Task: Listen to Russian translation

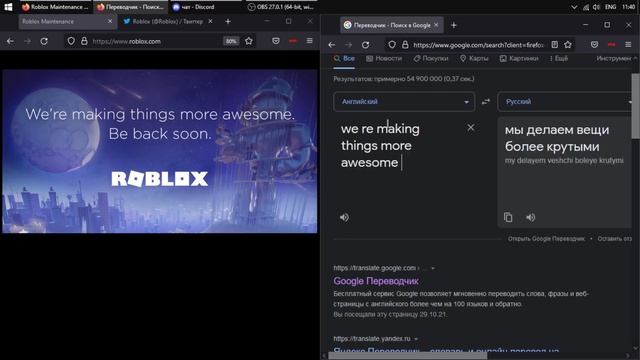Action: coord(531,218)
